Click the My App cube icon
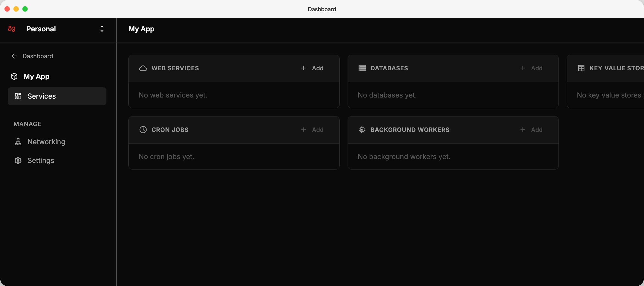This screenshot has width=644, height=286. (14, 76)
